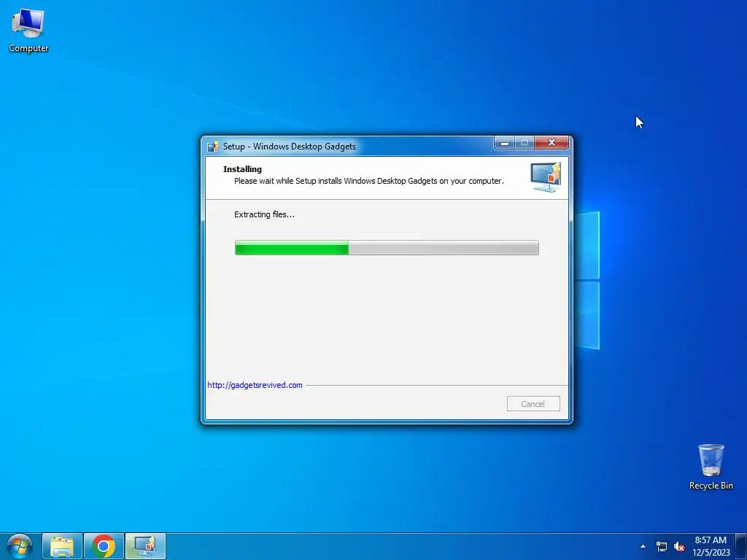This screenshot has width=747, height=560.
Task: Open the Recycle Bin desktop icon
Action: pyautogui.click(x=711, y=467)
